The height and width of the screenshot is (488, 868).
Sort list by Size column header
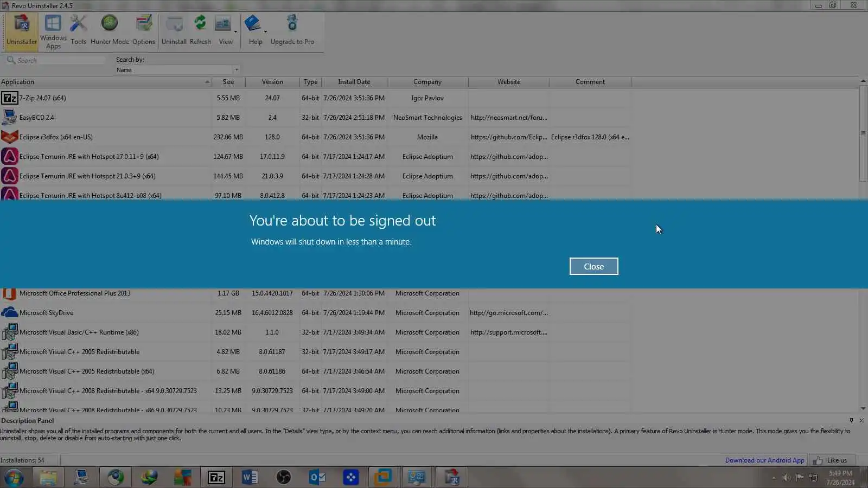[x=228, y=82]
